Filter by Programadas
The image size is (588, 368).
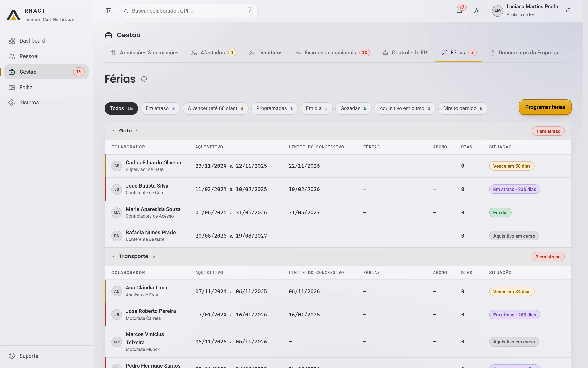pos(274,108)
